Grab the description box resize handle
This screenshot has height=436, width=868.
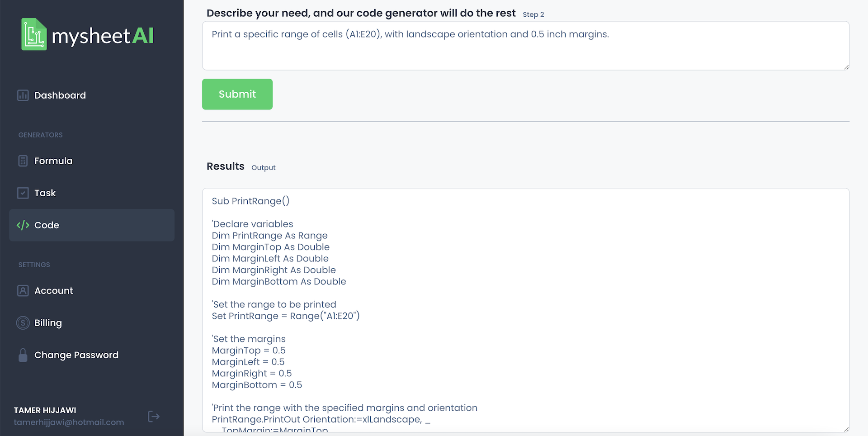pyautogui.click(x=846, y=67)
